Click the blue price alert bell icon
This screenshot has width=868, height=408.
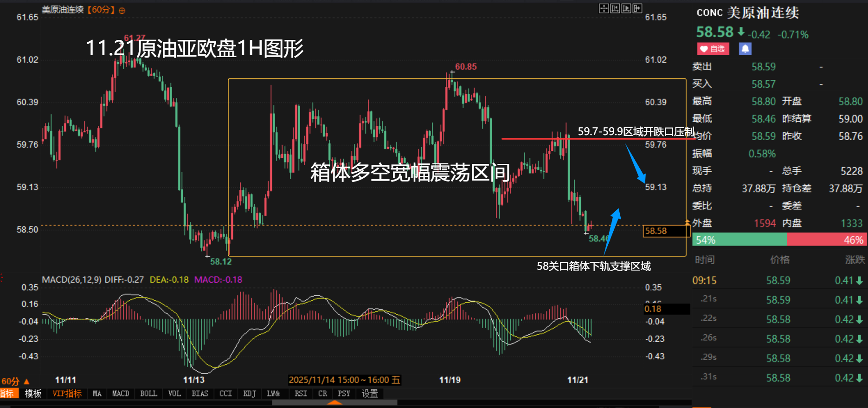[745, 49]
